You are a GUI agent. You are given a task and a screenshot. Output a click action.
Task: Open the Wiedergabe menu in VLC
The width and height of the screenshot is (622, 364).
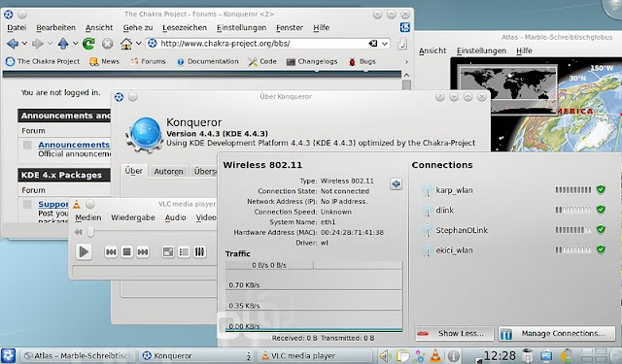click(133, 217)
